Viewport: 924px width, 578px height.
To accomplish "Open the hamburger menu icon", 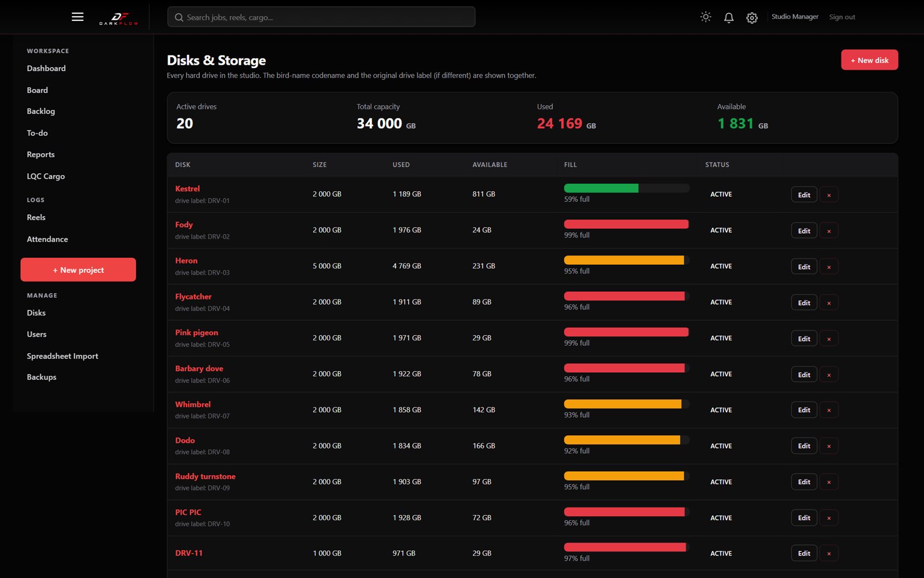I will pos(77,17).
